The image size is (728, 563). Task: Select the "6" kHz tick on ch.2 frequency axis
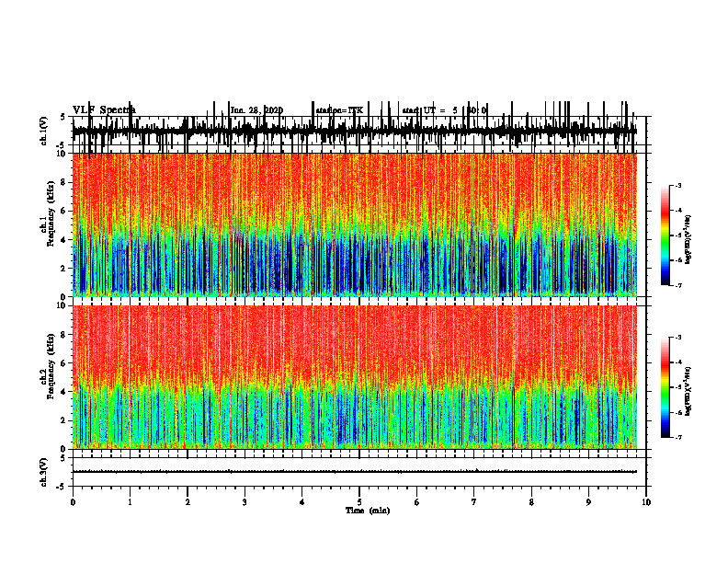[63, 363]
